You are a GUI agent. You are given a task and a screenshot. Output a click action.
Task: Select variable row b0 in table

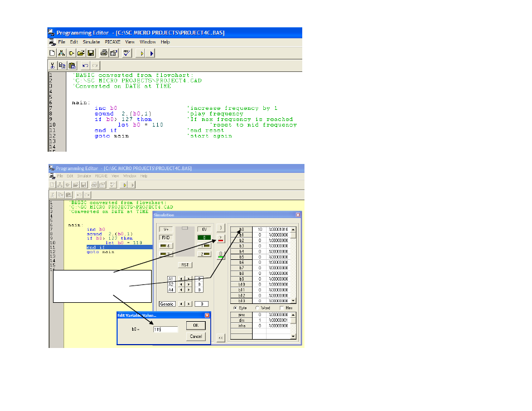tap(260, 229)
